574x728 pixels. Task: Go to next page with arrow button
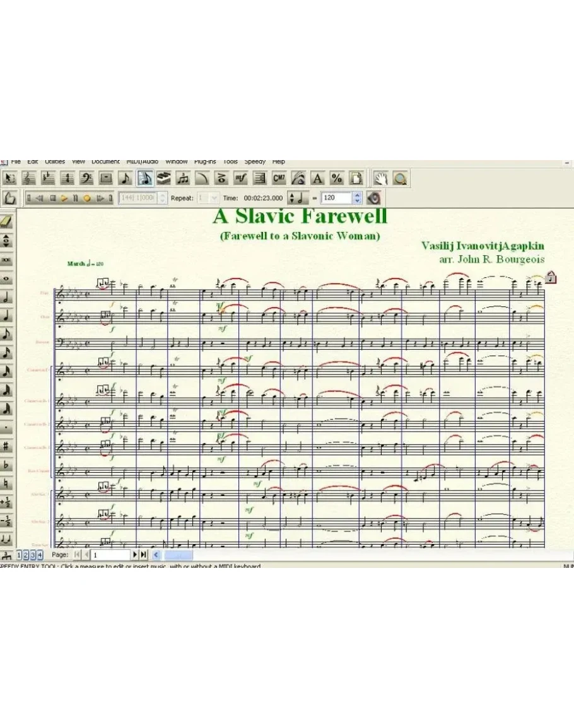click(x=135, y=555)
